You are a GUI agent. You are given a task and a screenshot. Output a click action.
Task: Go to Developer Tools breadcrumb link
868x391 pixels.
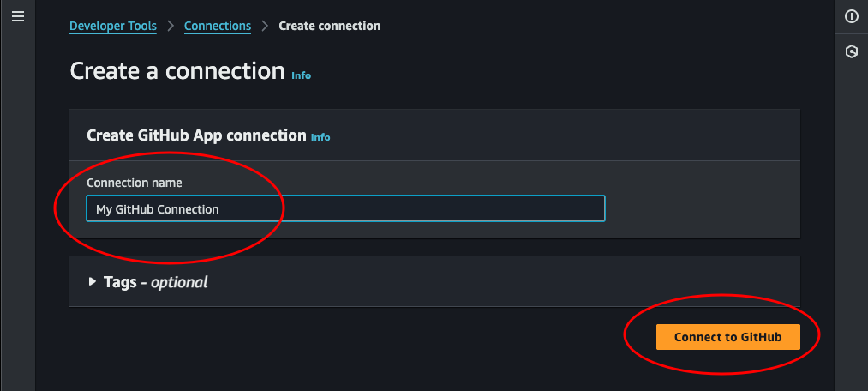tap(113, 26)
